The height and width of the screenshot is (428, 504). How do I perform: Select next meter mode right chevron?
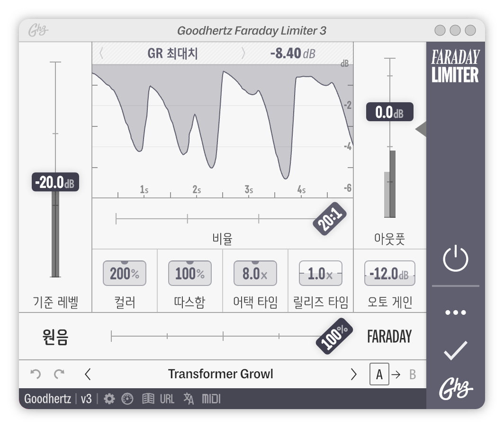click(243, 53)
